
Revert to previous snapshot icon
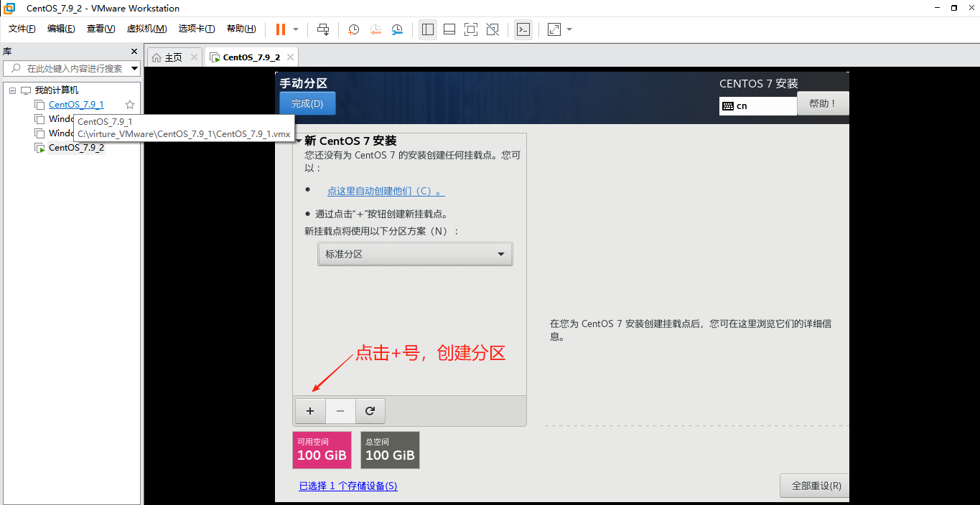(x=375, y=29)
